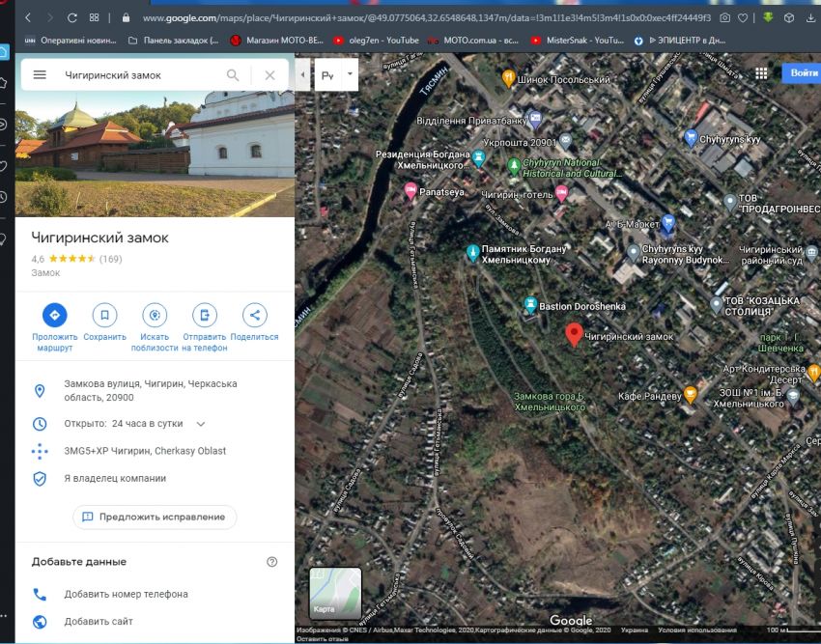This screenshot has width=821, height=644.
Task: Add page to bookmarks heart icon
Action: click(743, 17)
